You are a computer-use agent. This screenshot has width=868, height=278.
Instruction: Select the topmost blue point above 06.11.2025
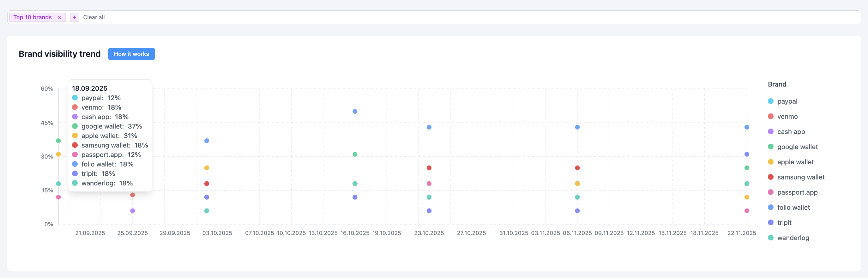pyautogui.click(x=577, y=127)
